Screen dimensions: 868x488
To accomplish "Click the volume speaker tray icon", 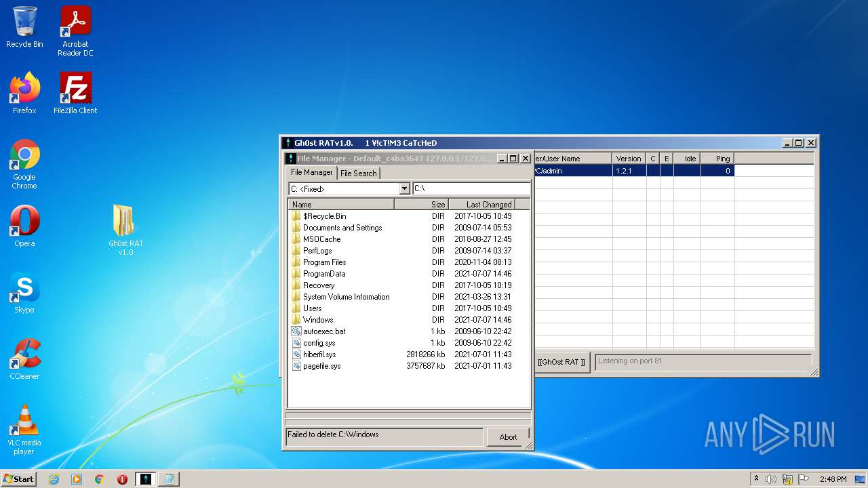I will pos(771,479).
